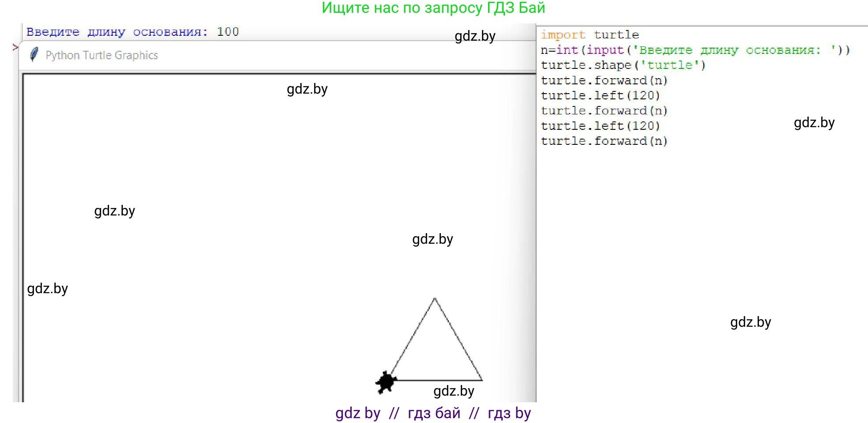
Task: Click the top apex of the drawn triangle
Action: pos(435,299)
